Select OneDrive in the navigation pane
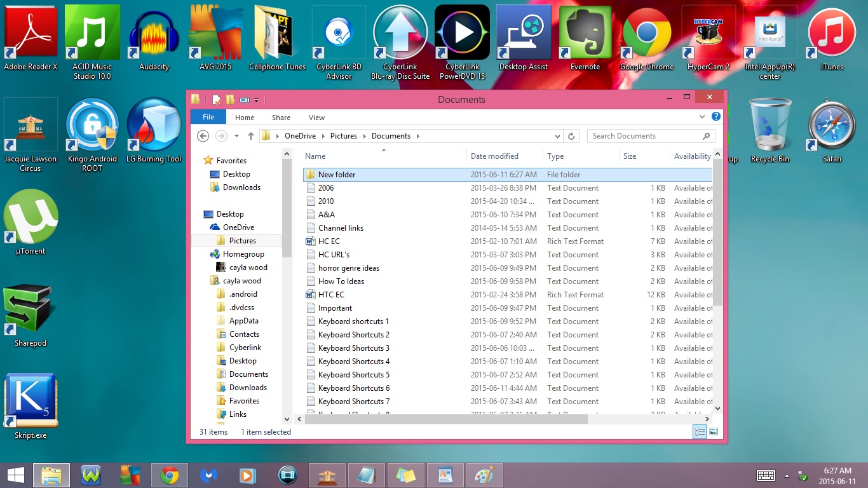 pos(238,227)
